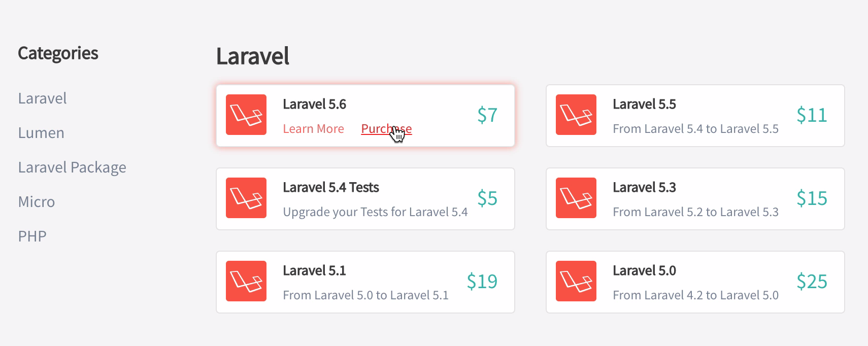
Task: Select the $11 price for Laravel 5.5
Action: (812, 115)
